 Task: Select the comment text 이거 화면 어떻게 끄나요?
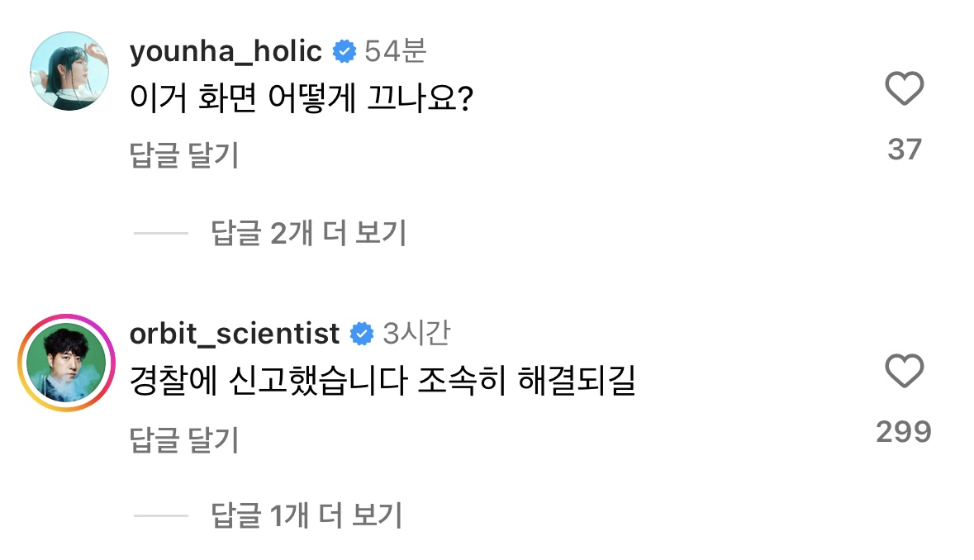pos(300,100)
